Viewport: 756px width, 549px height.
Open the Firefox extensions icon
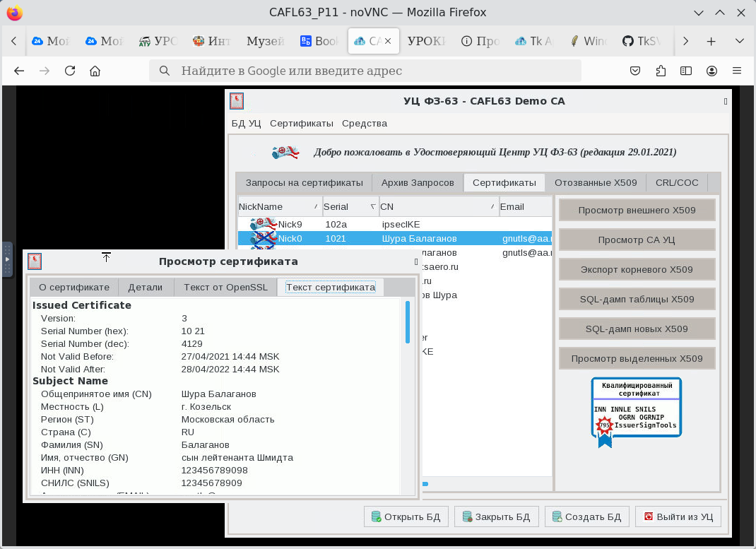[661, 71]
